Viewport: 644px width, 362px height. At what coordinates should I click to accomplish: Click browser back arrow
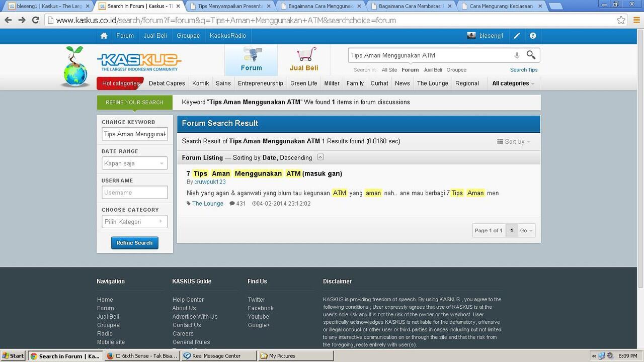click(x=8, y=20)
